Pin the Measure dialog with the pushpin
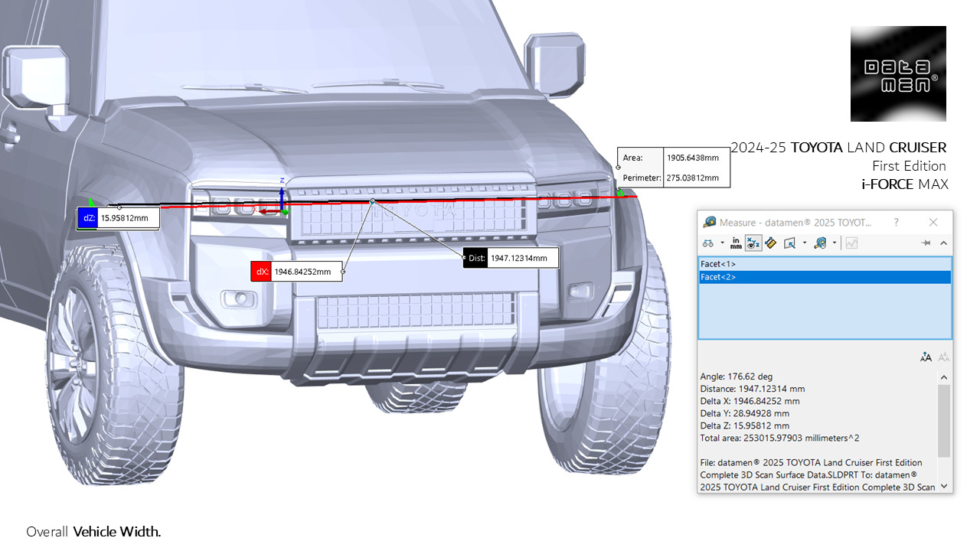The width and height of the screenshot is (980, 551). (926, 243)
